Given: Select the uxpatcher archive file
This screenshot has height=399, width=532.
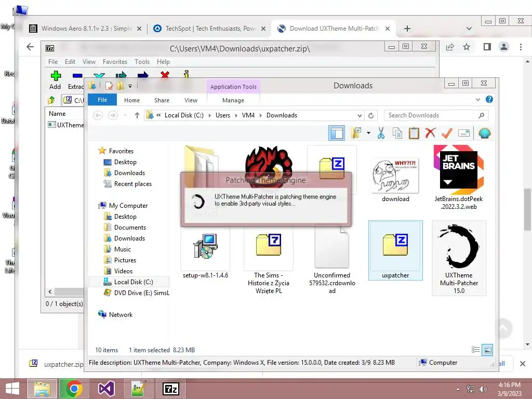Looking at the screenshot, I should tap(395, 250).
